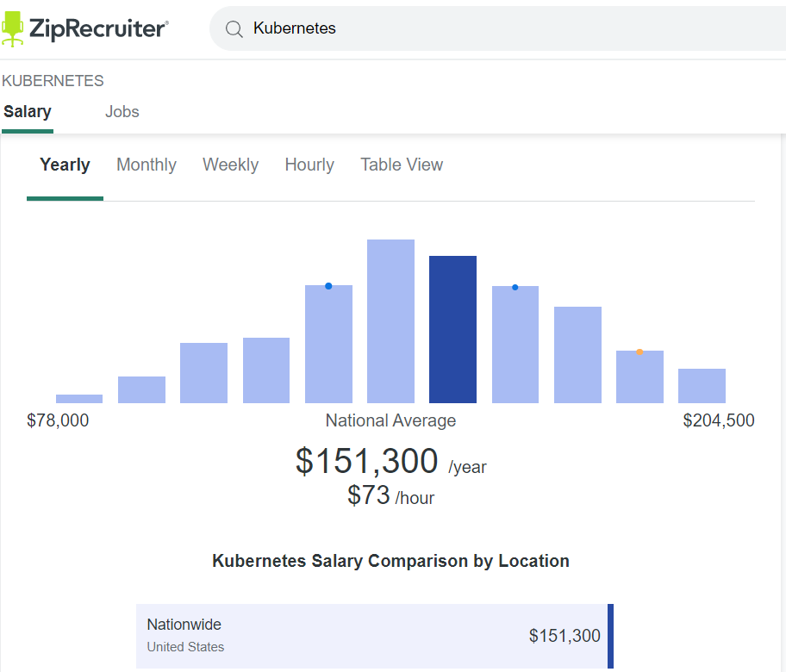Switch to the Monthly salary view
This screenshot has width=786, height=672.
[x=147, y=165]
